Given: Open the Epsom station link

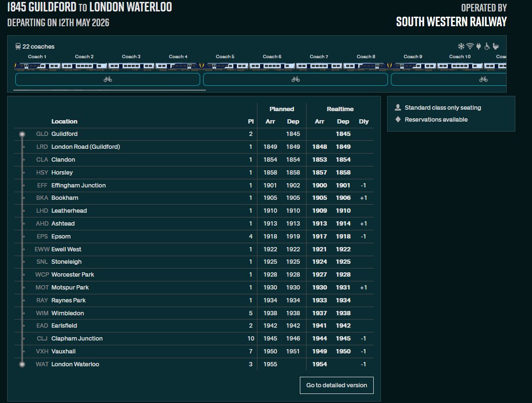Looking at the screenshot, I should tap(61, 236).
